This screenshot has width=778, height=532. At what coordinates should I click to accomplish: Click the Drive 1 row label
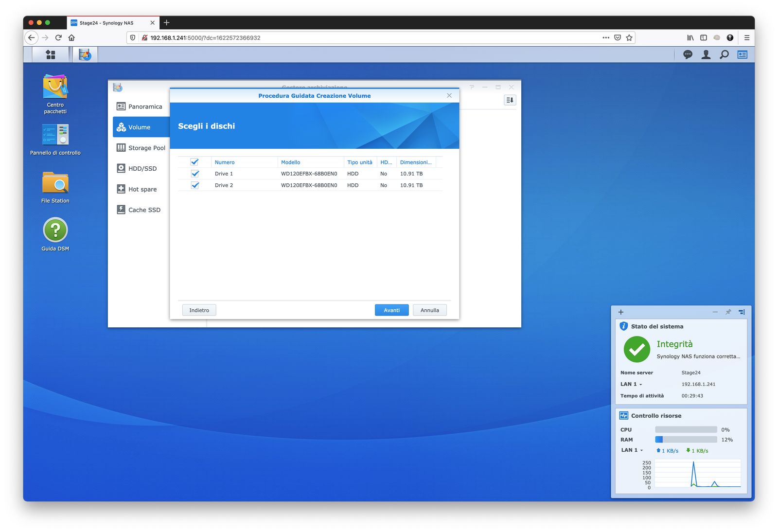point(224,174)
